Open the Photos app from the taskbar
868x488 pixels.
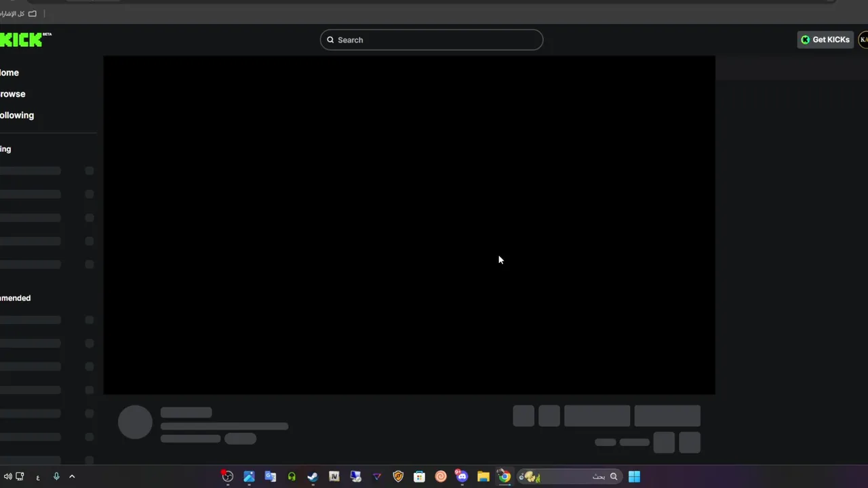(x=249, y=476)
